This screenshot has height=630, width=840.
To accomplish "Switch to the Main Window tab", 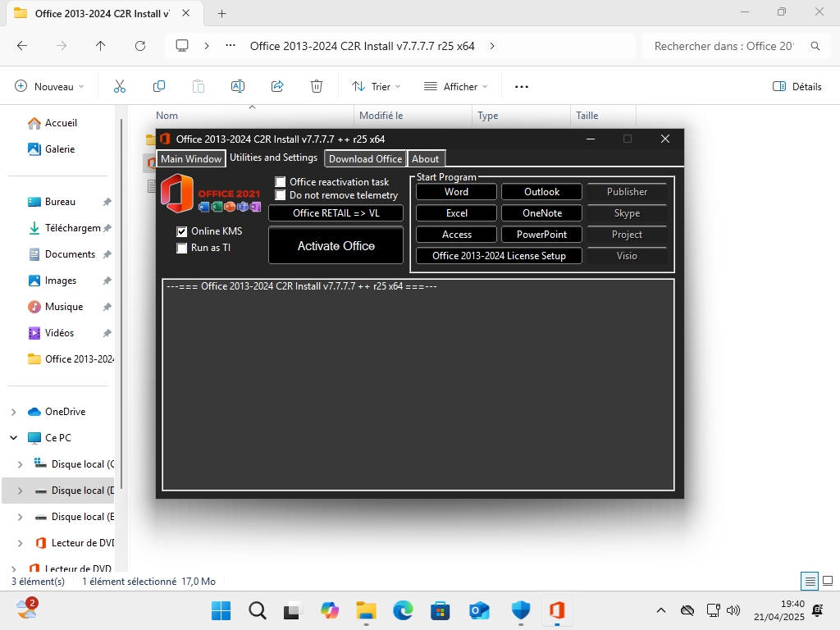I will click(x=191, y=159).
